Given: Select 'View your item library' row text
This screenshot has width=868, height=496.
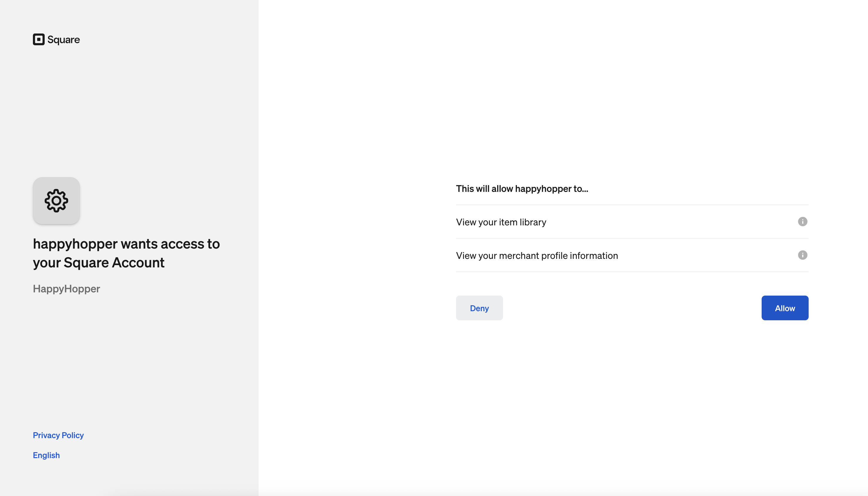Looking at the screenshot, I should [x=501, y=222].
